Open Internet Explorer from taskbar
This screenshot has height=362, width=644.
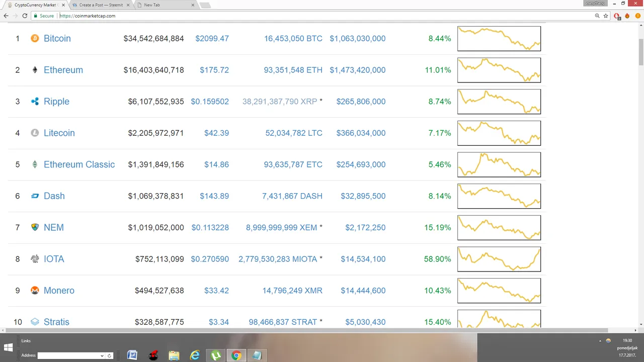[x=195, y=355]
